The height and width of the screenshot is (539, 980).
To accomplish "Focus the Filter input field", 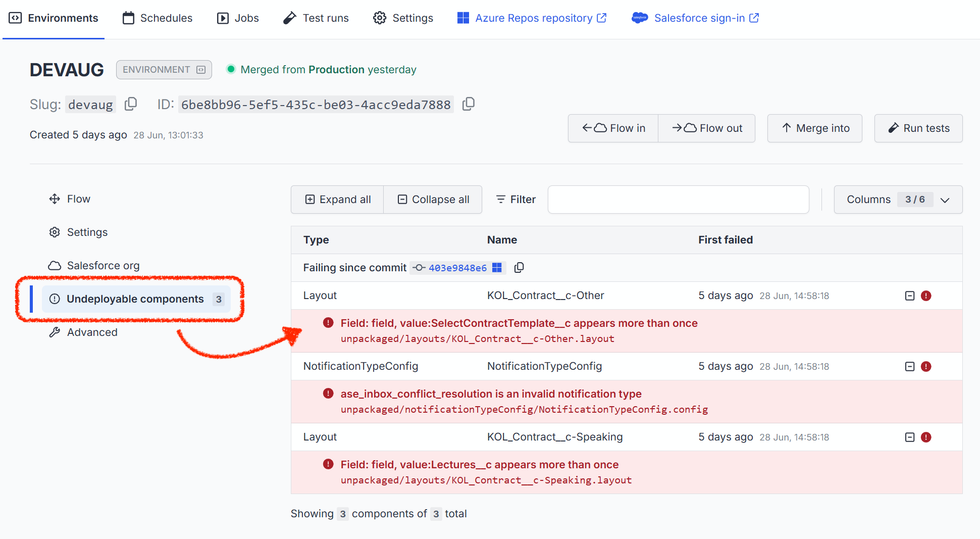I will pos(678,200).
